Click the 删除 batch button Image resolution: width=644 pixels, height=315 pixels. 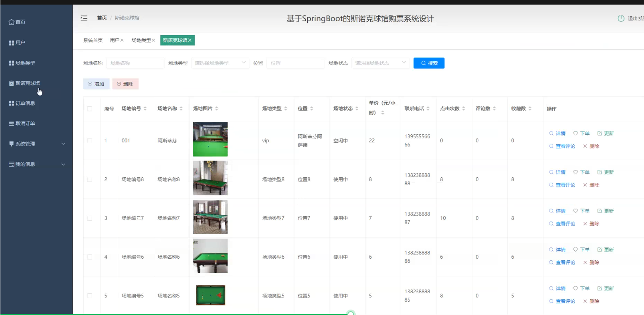[125, 84]
